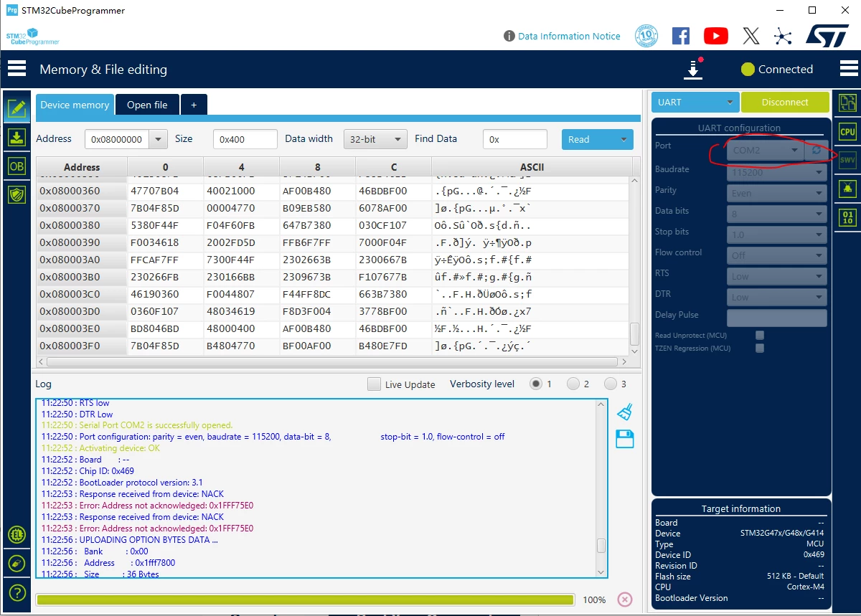Open the Data Information Notice link
The image size is (861, 616).
(569, 36)
